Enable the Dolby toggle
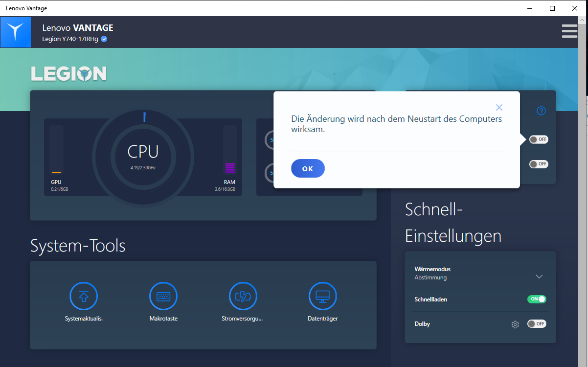 click(537, 324)
